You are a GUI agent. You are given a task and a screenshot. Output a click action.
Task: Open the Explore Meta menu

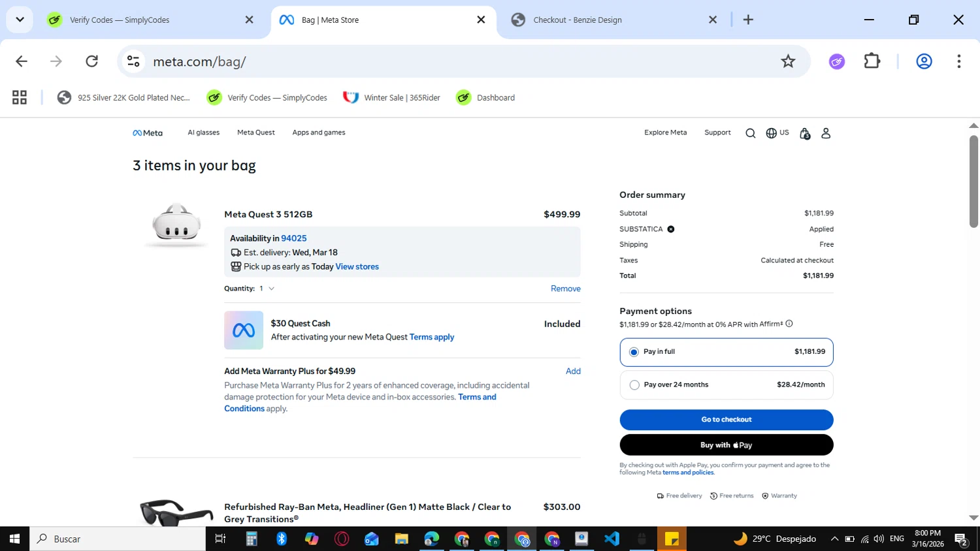[666, 133]
